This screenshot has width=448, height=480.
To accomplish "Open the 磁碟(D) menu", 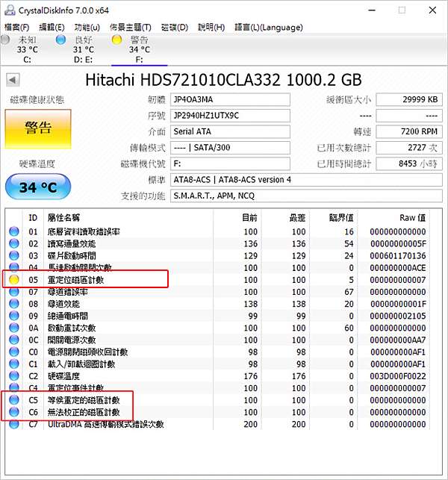I will 175,27.
